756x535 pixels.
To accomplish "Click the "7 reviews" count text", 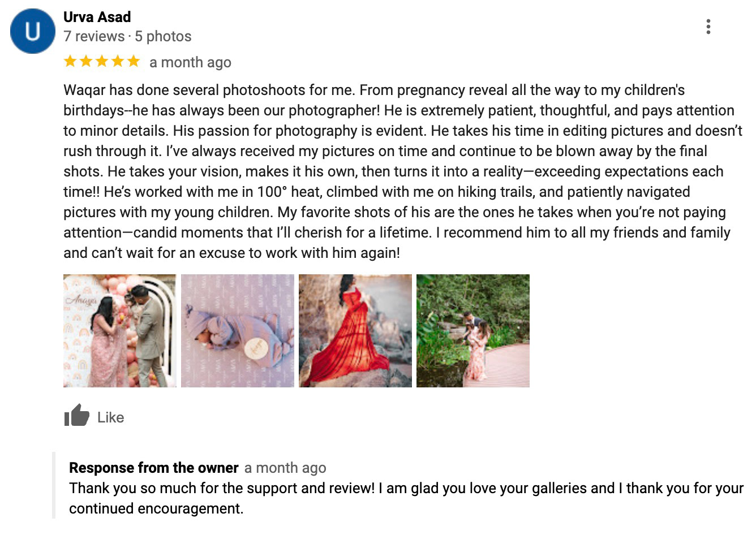I will coord(94,36).
